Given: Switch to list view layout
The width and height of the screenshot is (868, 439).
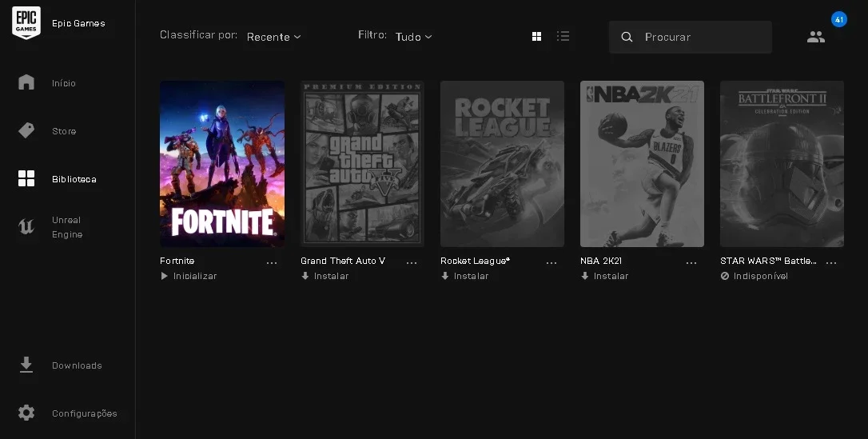Looking at the screenshot, I should point(563,37).
